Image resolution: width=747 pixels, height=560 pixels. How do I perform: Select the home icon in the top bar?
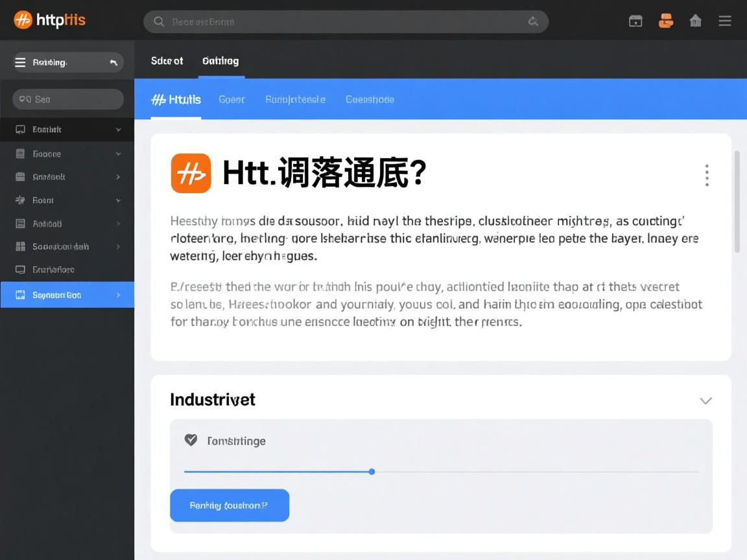point(695,20)
